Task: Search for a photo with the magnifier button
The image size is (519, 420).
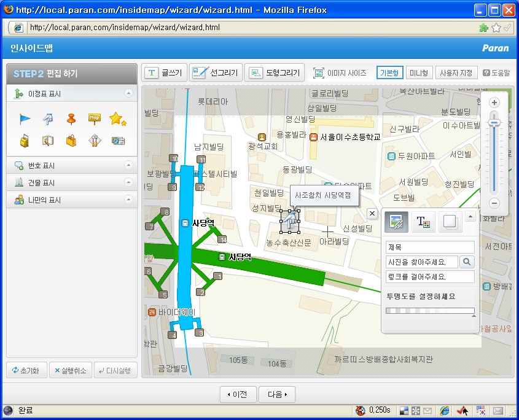Action: (x=467, y=262)
